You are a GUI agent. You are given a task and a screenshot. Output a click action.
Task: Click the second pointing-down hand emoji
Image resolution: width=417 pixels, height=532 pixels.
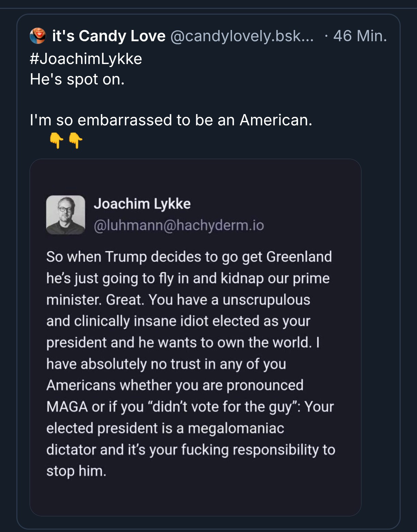pos(76,140)
